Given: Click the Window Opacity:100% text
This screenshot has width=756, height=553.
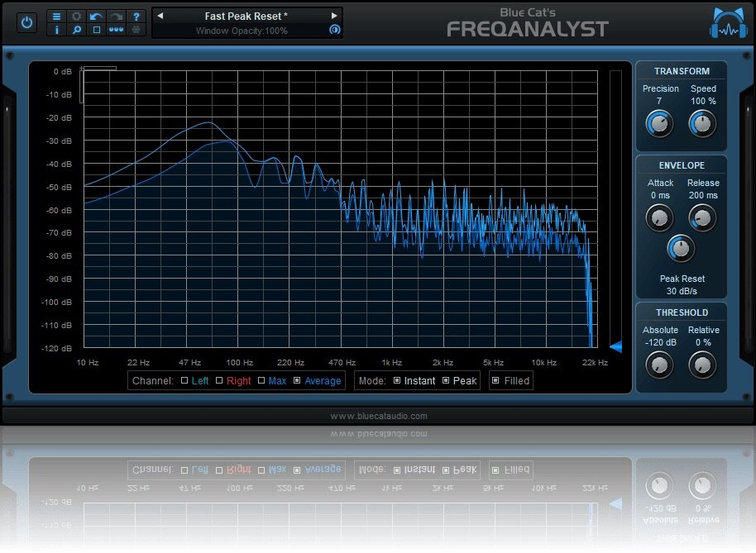Looking at the screenshot, I should 242,31.
